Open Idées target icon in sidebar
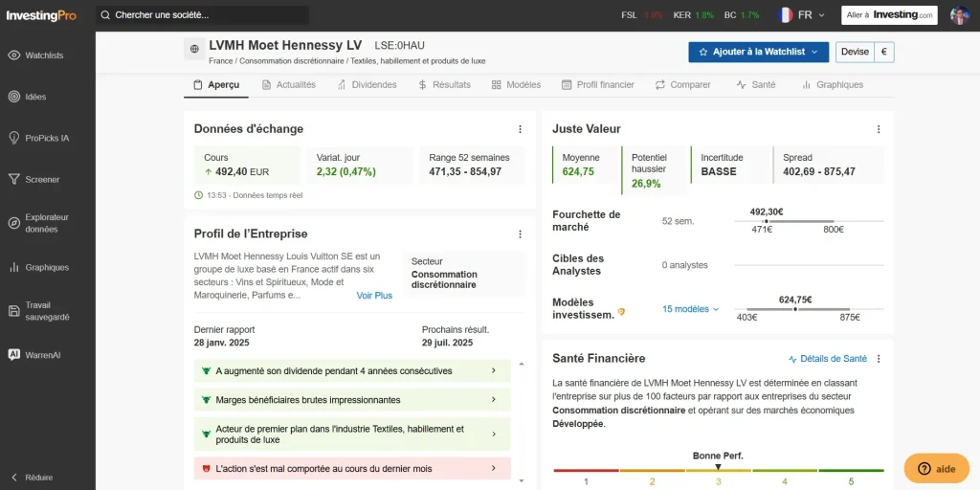Image resolution: width=980 pixels, height=490 pixels. pos(13,97)
